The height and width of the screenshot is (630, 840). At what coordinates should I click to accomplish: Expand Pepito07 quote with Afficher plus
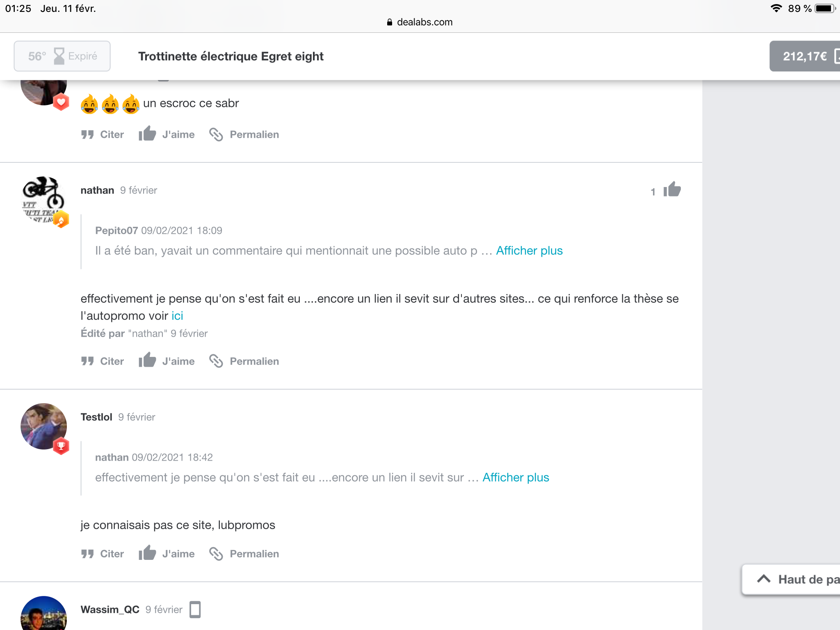pyautogui.click(x=529, y=251)
